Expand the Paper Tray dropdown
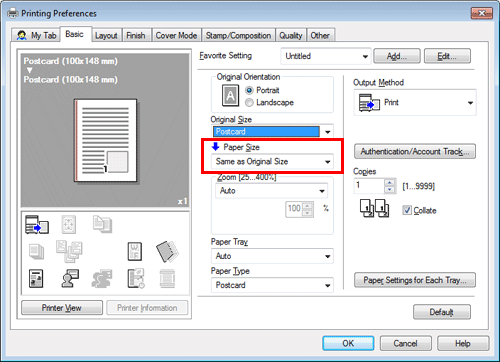500x362 pixels. [272, 256]
